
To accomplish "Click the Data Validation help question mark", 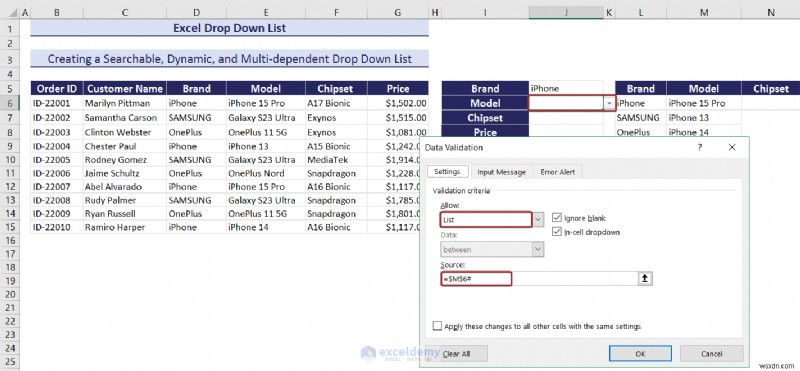I will tap(699, 147).
